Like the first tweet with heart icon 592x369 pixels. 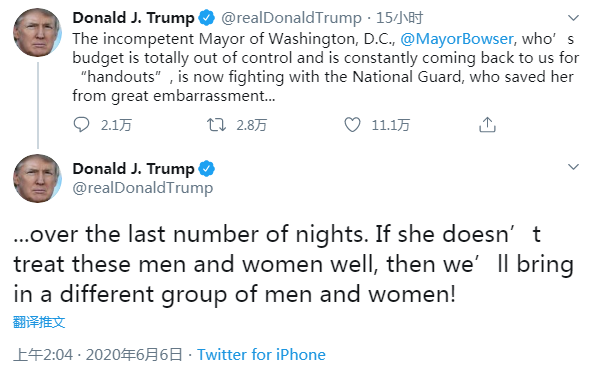[352, 125]
